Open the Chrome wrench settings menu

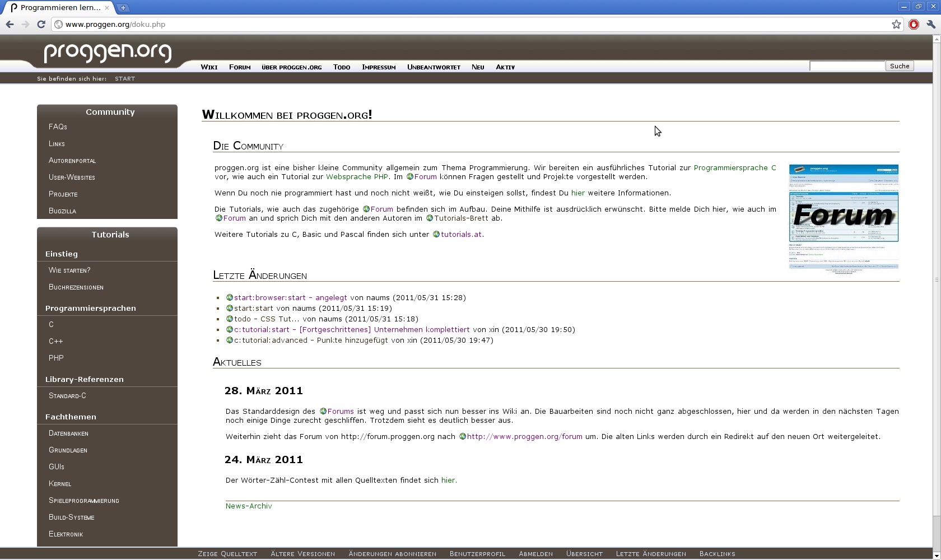point(930,24)
